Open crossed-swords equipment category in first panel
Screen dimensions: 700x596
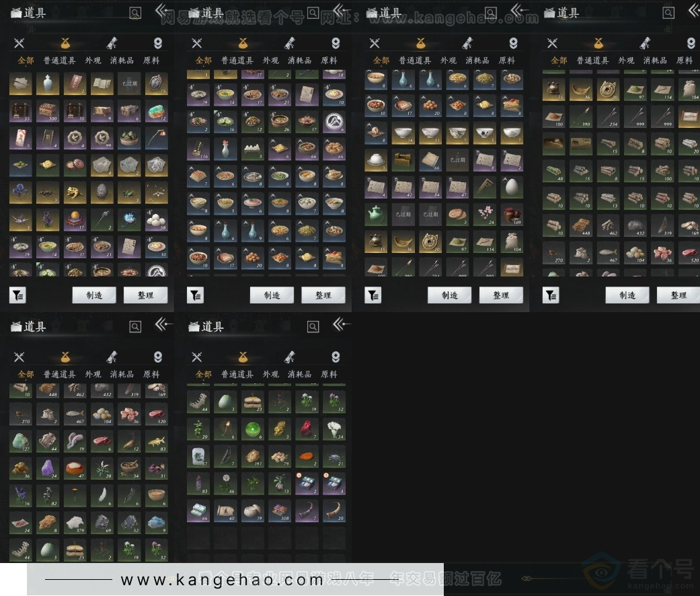tap(20, 43)
